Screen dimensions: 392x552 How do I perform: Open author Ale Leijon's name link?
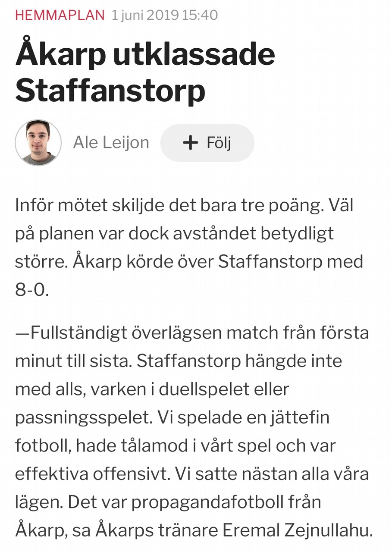(111, 143)
